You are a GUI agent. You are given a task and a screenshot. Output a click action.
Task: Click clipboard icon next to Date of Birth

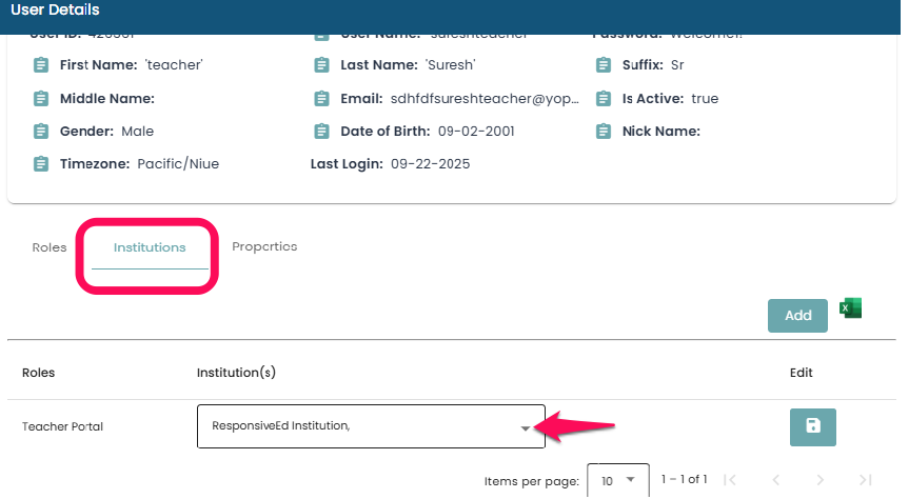[x=321, y=131]
